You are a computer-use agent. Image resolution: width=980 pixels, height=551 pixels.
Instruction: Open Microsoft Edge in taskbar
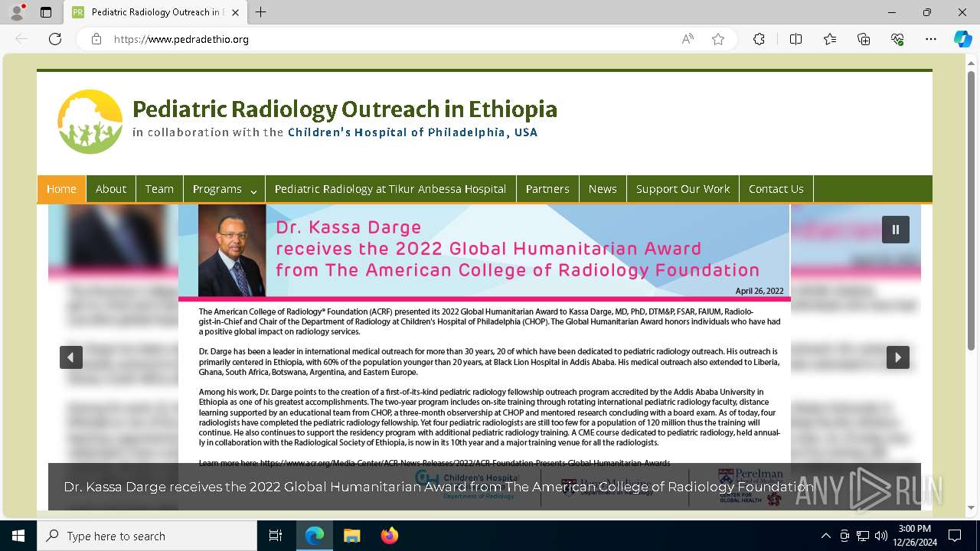point(315,536)
